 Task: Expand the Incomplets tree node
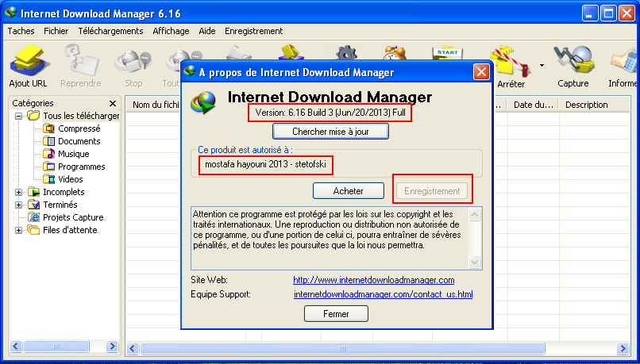pyautogui.click(x=19, y=192)
